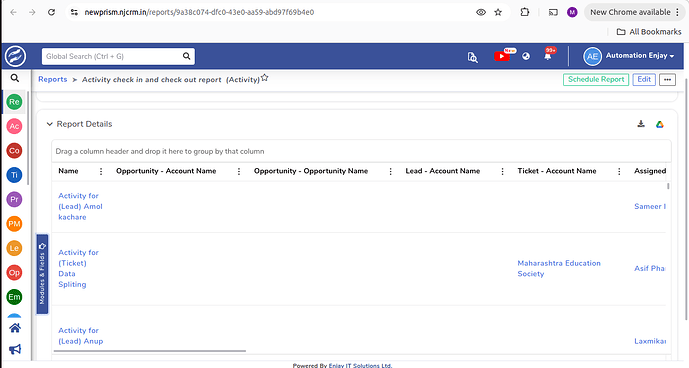The image size is (689, 368).
Task: Open Asif assigned user link
Action: (649, 268)
